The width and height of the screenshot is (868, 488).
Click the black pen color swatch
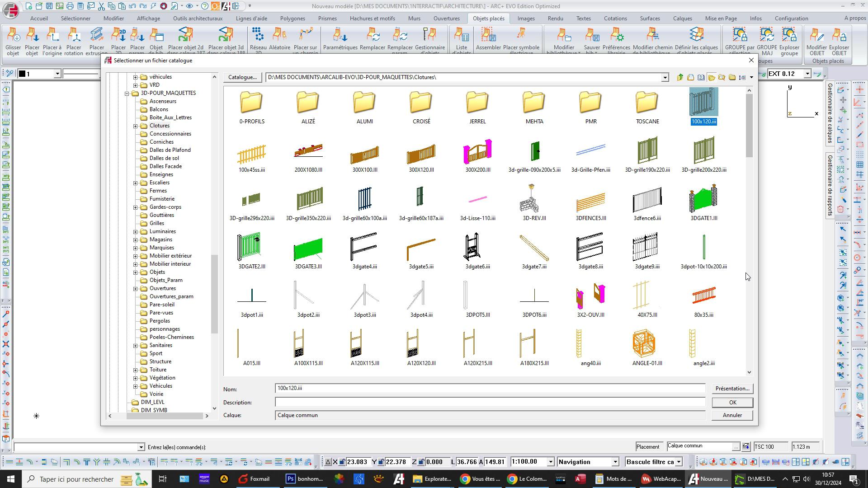(x=22, y=74)
